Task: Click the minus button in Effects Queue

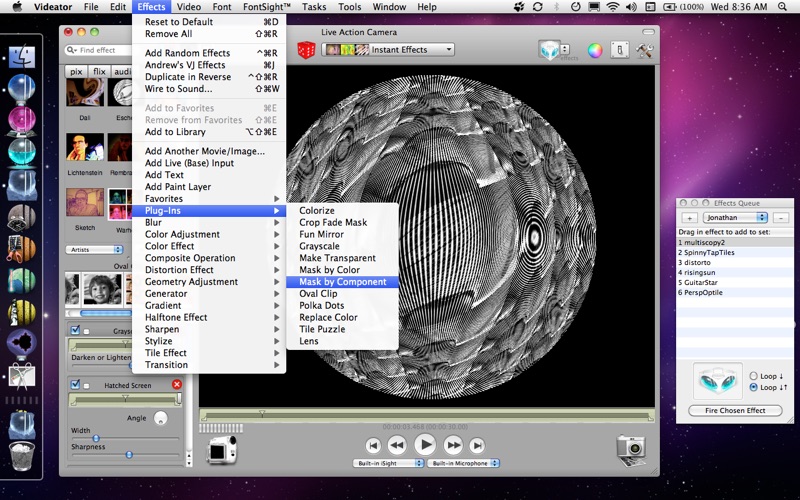Action: [x=781, y=218]
